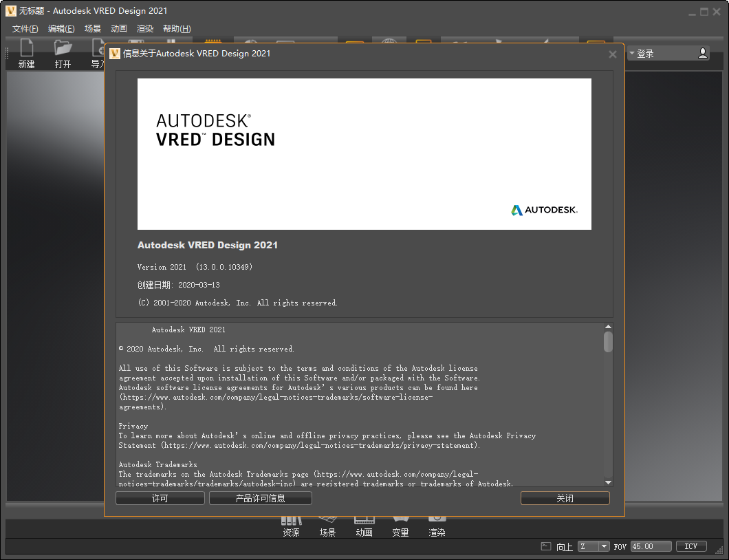The image size is (729, 560).
Task: Click the 登录 user profile icon
Action: coord(702,54)
